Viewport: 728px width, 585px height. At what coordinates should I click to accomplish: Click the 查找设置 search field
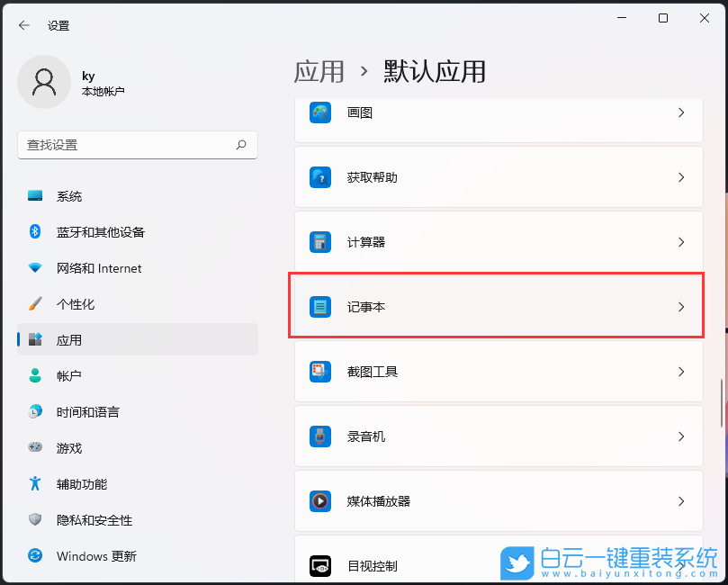tap(138, 145)
